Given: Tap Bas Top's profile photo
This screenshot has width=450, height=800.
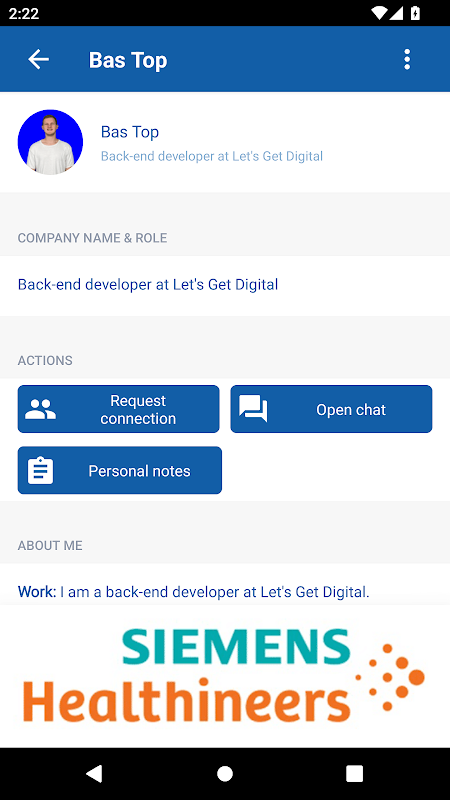Looking at the screenshot, I should (50, 142).
